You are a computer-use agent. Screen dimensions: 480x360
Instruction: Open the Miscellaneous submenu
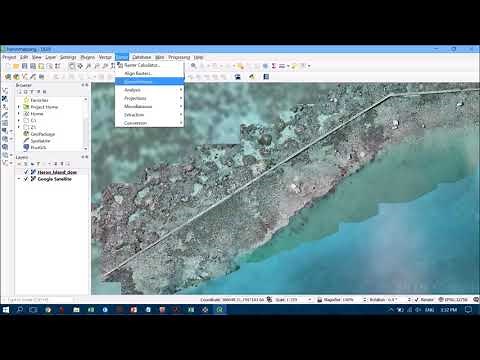click(x=149, y=107)
